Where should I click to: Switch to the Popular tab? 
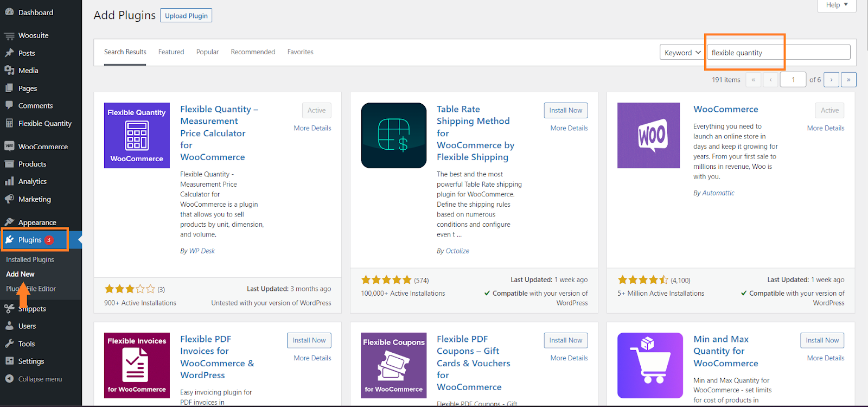click(207, 52)
